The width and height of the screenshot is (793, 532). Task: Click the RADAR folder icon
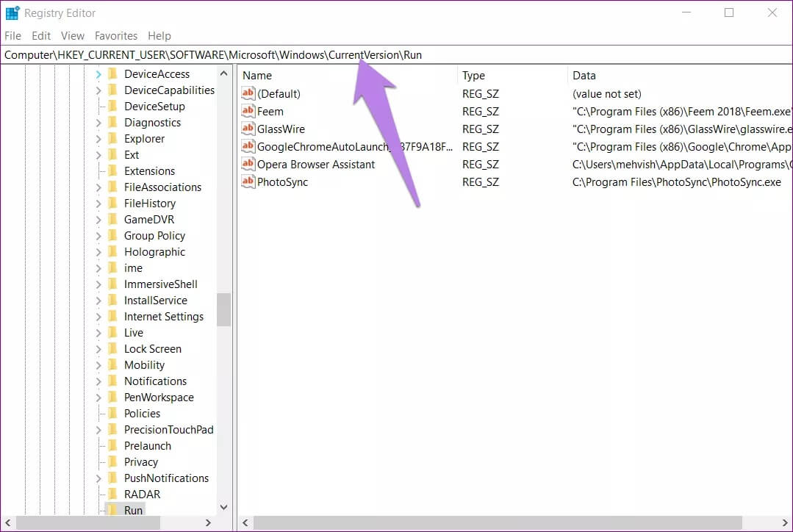[x=112, y=494]
